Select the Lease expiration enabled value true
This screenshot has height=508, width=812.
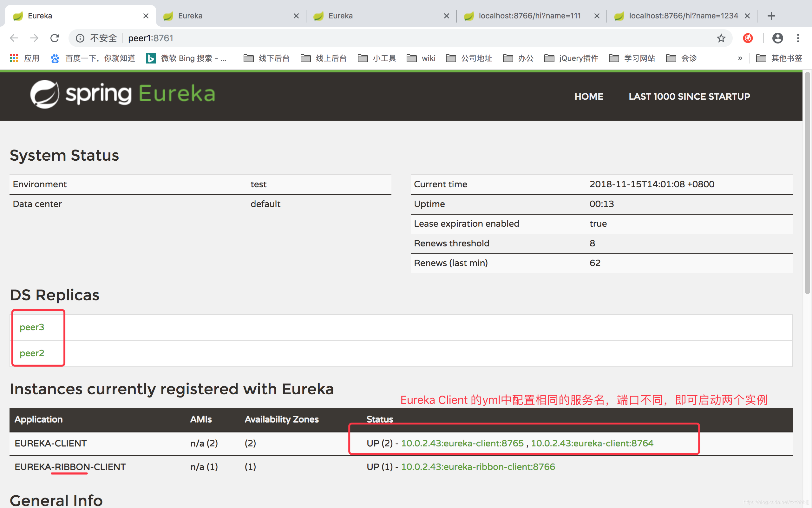coord(598,224)
